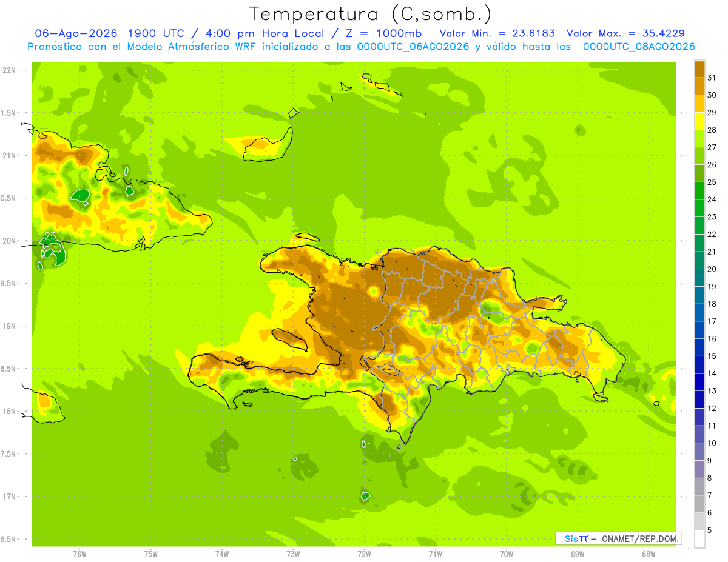
Task: Click the '72W' longitude label
Action: (364, 554)
